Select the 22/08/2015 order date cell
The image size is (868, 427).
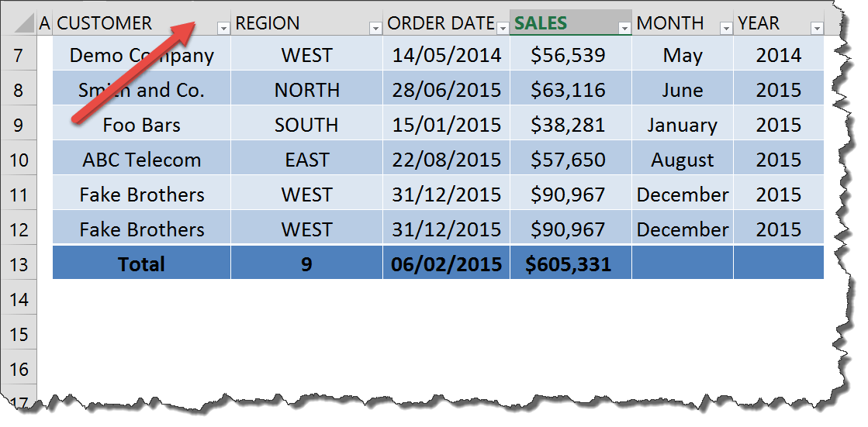(446, 159)
